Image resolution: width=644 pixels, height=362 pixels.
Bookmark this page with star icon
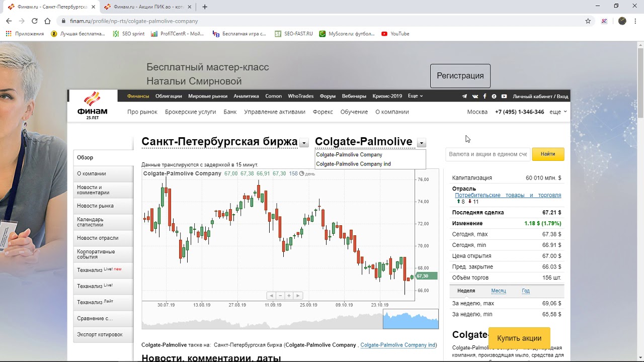point(588,21)
